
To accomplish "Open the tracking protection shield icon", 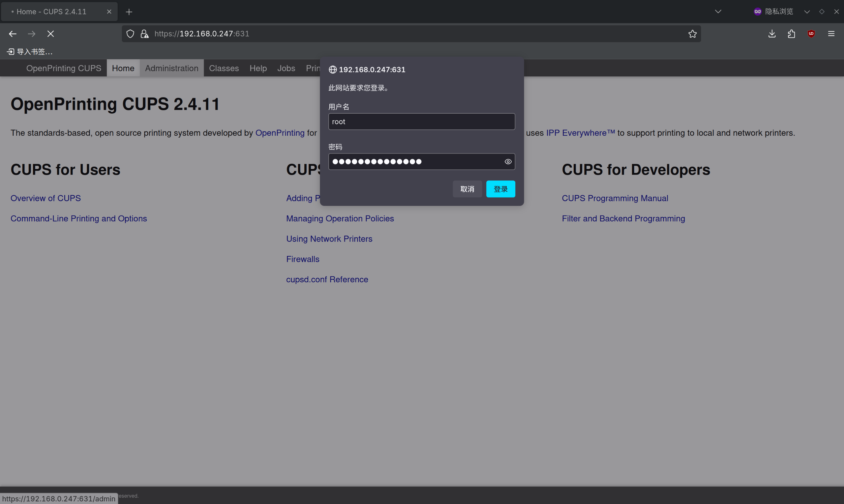I will point(130,34).
